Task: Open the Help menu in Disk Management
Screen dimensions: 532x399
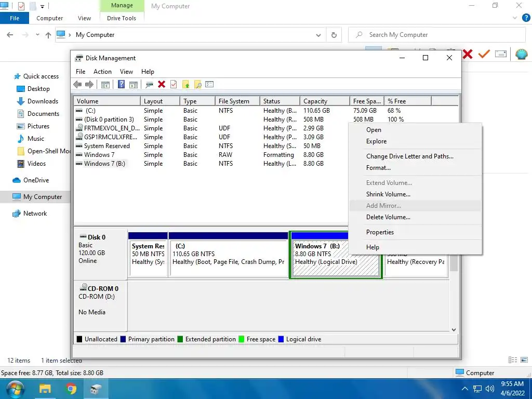Action: [148, 72]
